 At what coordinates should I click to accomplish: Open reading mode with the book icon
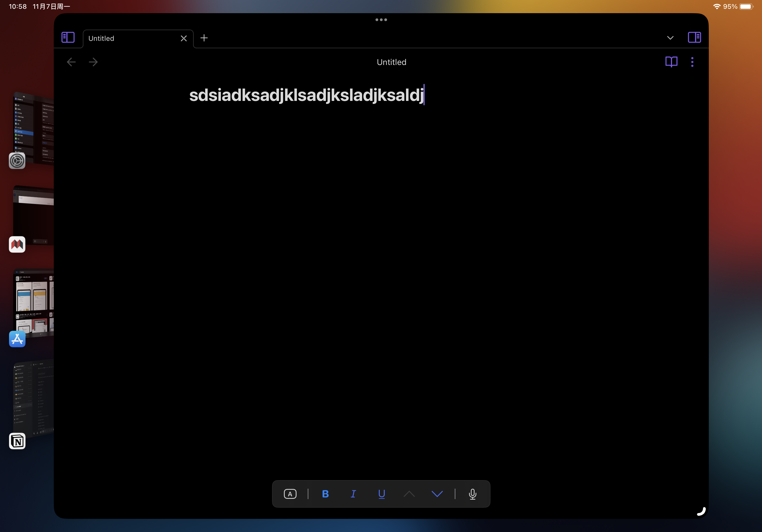coord(671,62)
